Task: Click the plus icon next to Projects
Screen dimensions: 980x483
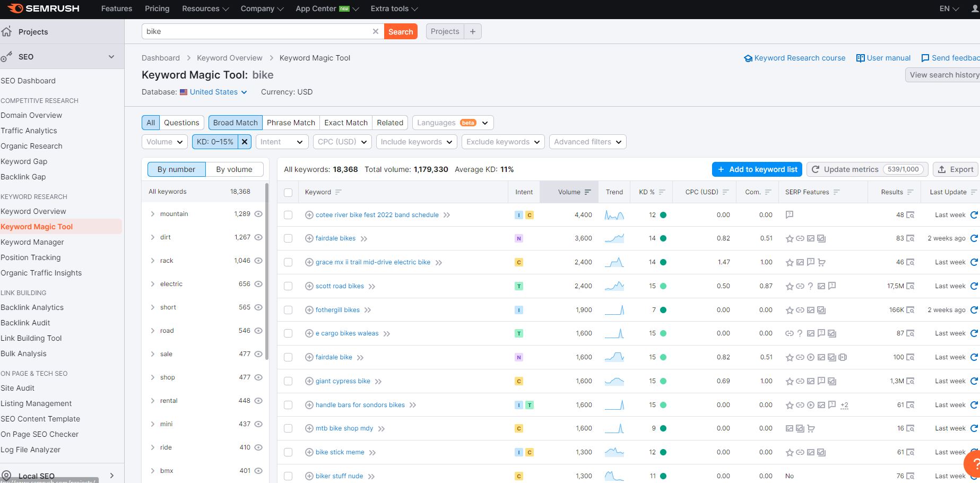Action: click(473, 31)
